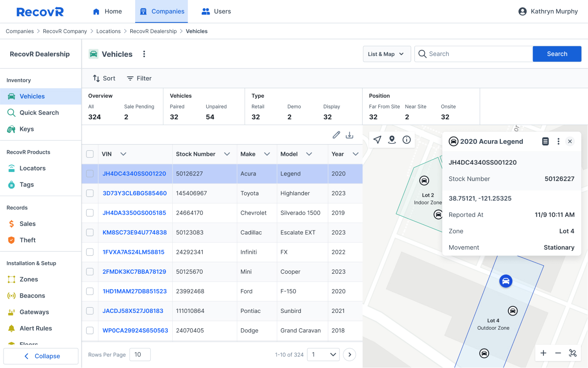The image size is (588, 368).
Task: Open the three-dot menu on the Acura Legend card
Action: 558,141
